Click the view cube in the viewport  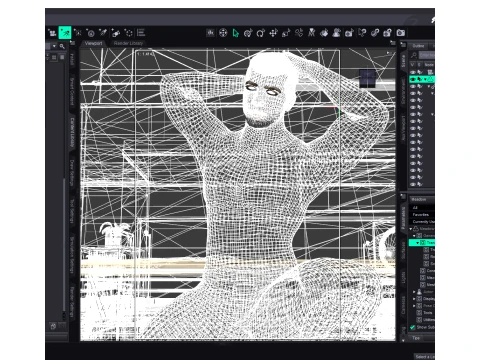(368, 79)
